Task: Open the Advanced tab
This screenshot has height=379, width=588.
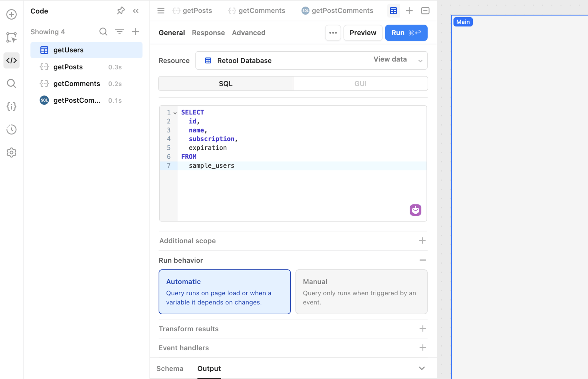Action: click(x=249, y=33)
